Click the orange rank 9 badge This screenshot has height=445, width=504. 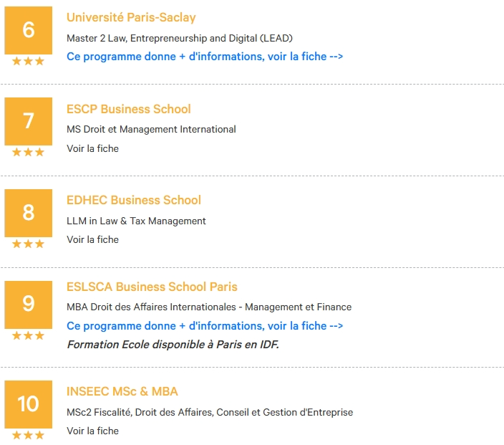(29, 305)
